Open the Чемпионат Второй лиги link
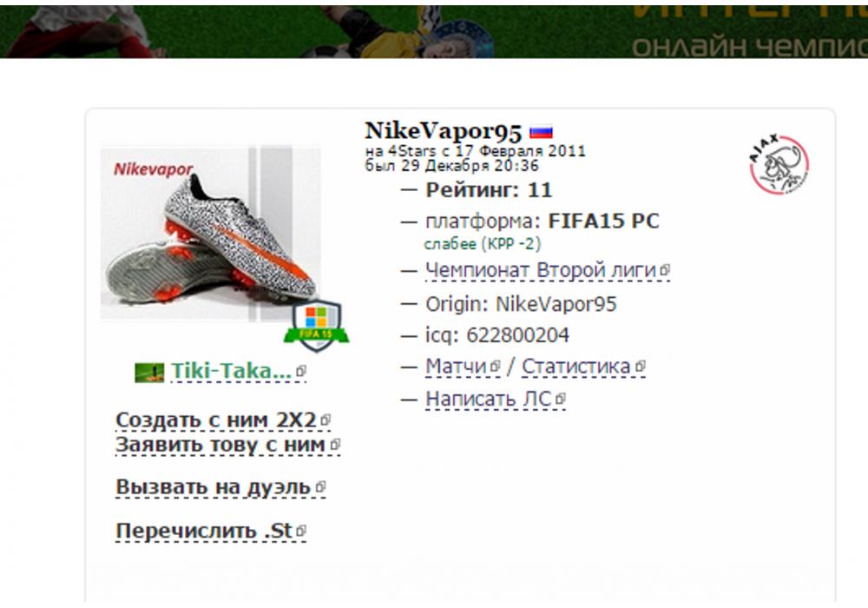 tap(541, 271)
